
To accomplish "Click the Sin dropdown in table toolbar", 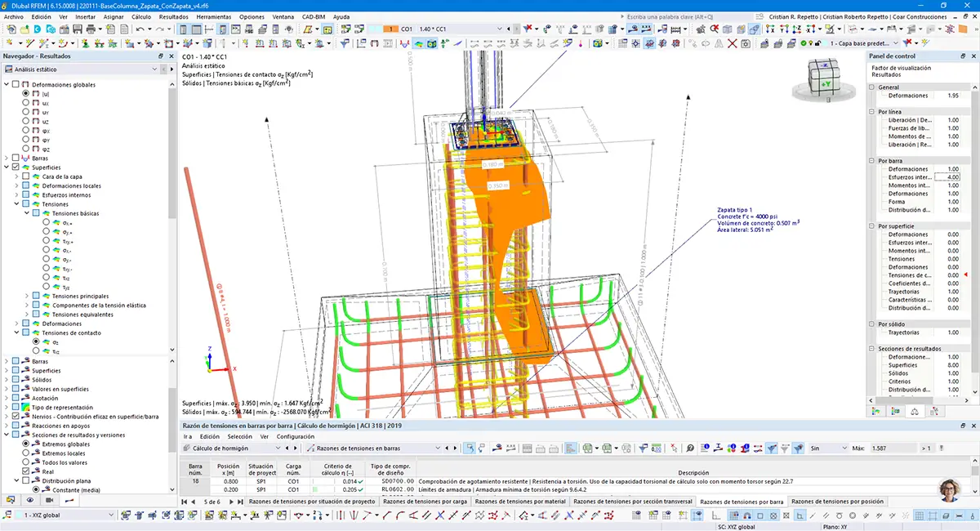I will pyautogui.click(x=828, y=448).
